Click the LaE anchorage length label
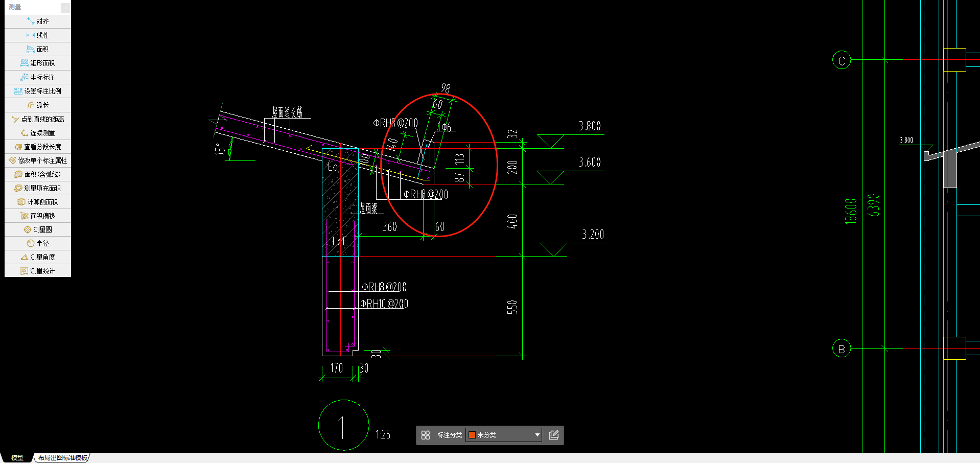Viewport: 980px width, 463px height. (340, 241)
